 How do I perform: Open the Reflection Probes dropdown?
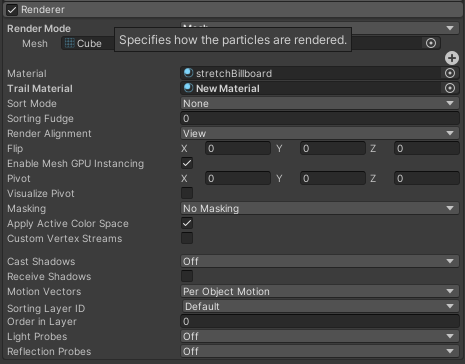pyautogui.click(x=320, y=351)
